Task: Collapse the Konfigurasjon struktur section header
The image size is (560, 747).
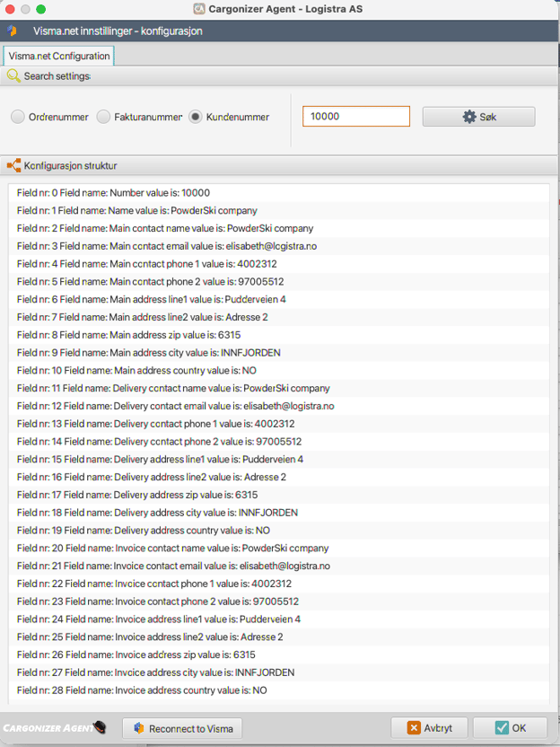Action: [278, 166]
